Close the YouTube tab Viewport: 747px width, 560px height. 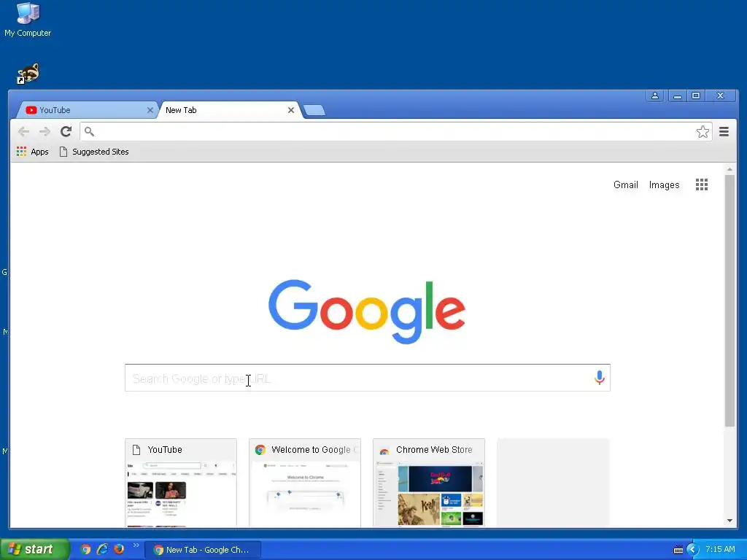point(150,110)
